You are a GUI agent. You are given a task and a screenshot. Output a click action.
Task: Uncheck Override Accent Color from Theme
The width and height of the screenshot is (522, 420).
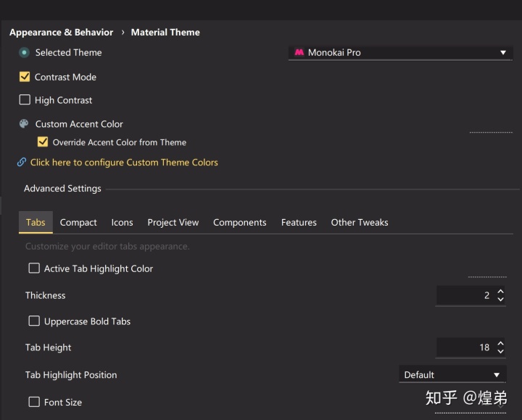tap(43, 142)
